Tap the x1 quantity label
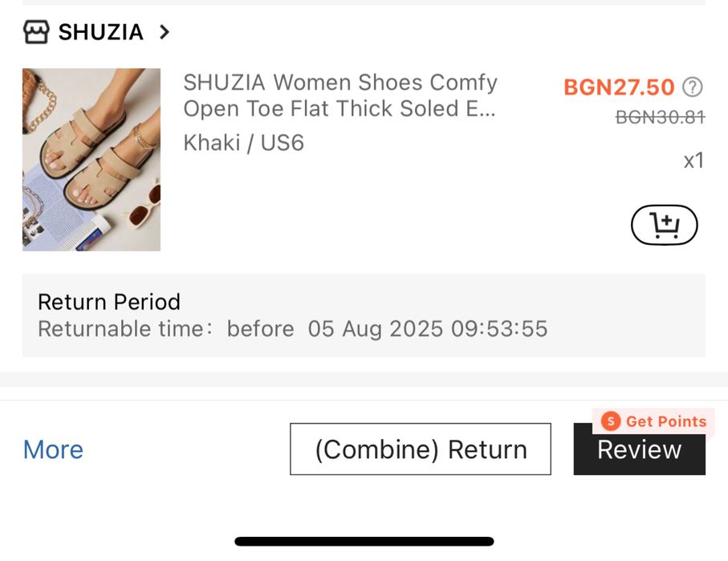Viewport: 728px width, 561px height. [693, 161]
